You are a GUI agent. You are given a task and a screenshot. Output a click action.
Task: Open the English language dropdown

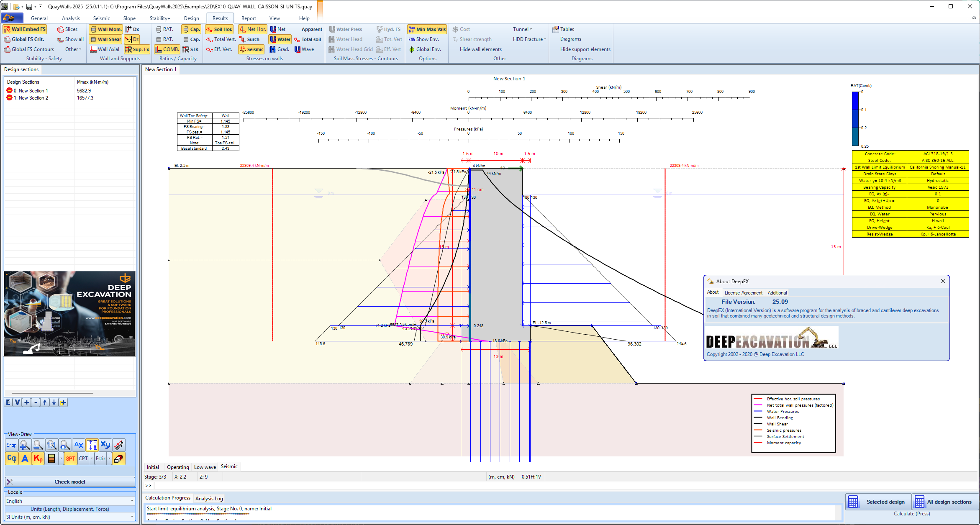[x=132, y=501]
